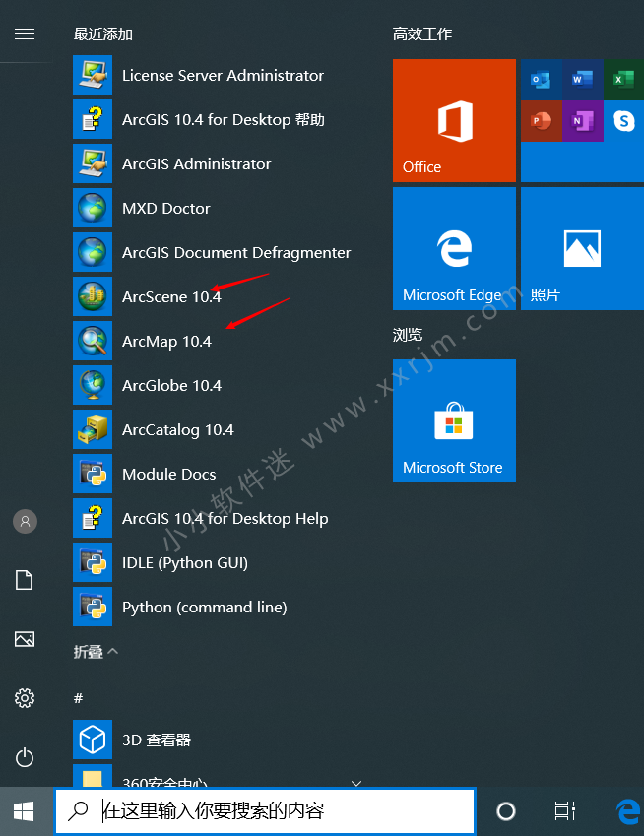Open OneNote small tile
Screen dimensions: 644x836
click(x=583, y=121)
